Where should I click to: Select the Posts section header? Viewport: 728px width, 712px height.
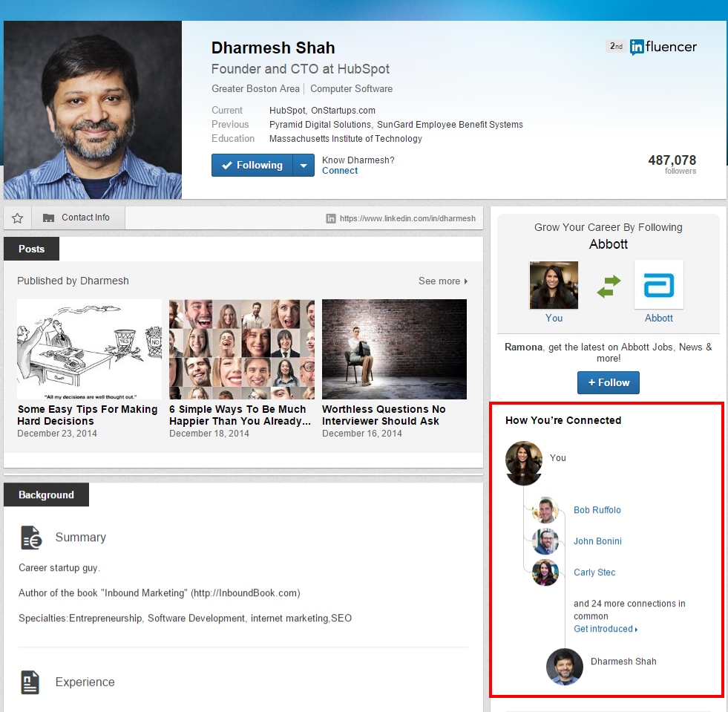(x=31, y=249)
